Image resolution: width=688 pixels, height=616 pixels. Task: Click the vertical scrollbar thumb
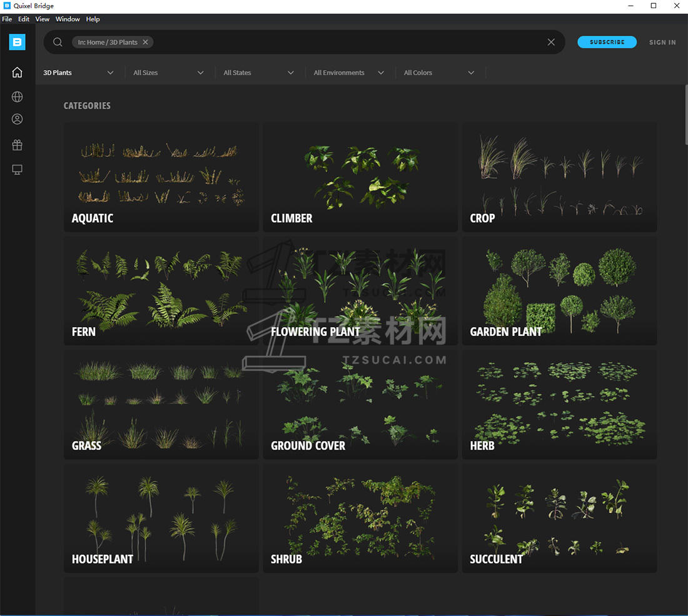click(x=686, y=114)
